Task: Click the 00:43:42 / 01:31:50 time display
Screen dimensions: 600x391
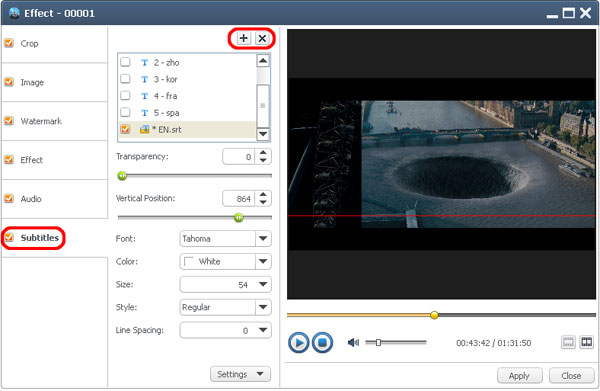Action: (494, 343)
